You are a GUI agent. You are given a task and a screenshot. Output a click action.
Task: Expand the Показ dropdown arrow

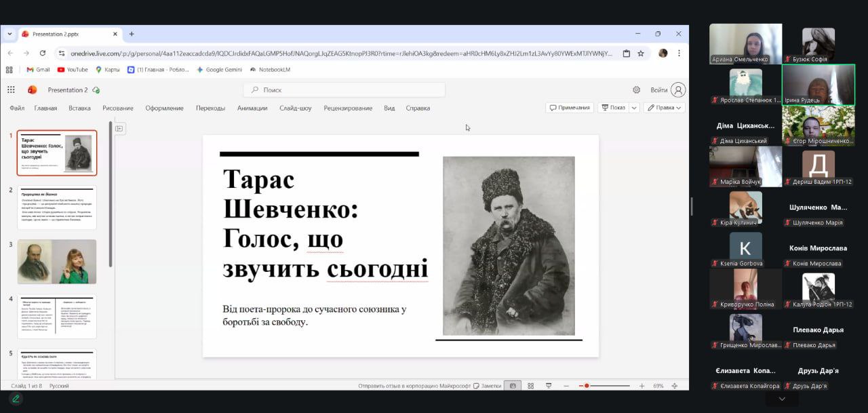[x=634, y=108]
